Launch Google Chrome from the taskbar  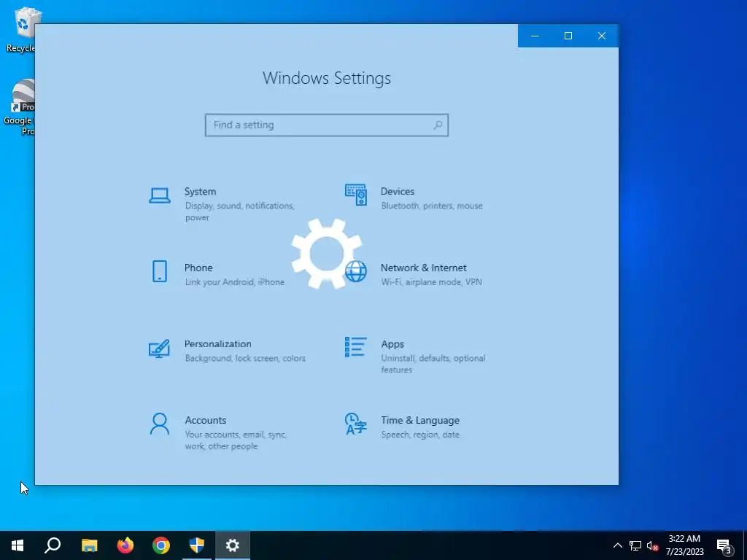[x=161, y=545]
